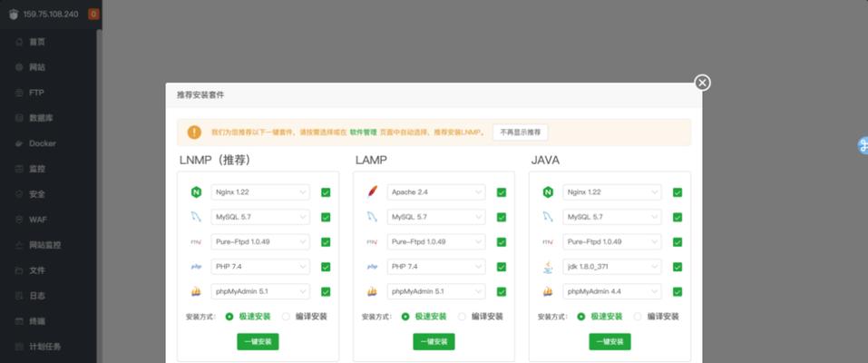Click the 安全 shield sidebar icon
Viewport: 868px width, 363px height.
[x=19, y=194]
